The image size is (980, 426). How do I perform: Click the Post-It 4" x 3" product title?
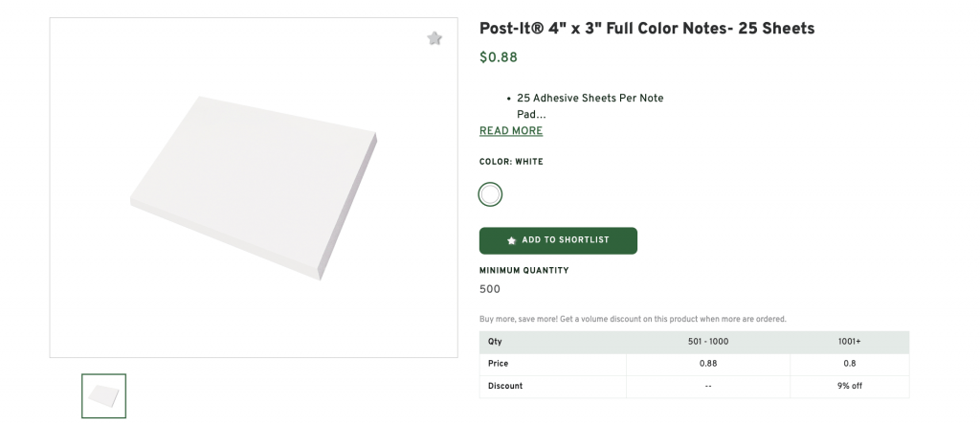tap(647, 29)
